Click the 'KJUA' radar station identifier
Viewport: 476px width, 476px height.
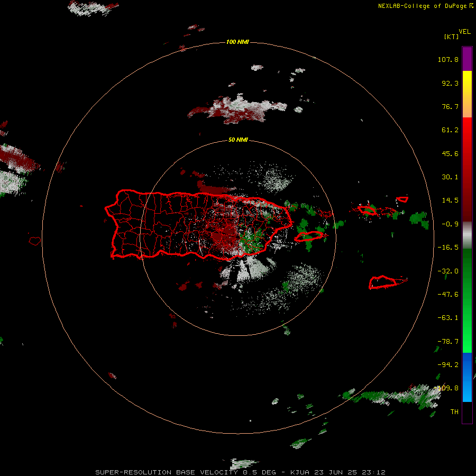pos(300,472)
